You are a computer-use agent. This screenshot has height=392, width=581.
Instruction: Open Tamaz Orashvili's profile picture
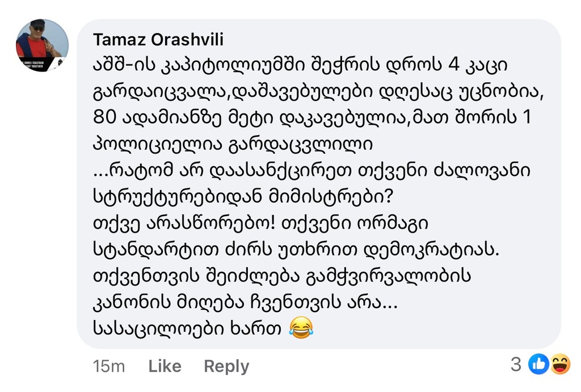[x=42, y=45]
